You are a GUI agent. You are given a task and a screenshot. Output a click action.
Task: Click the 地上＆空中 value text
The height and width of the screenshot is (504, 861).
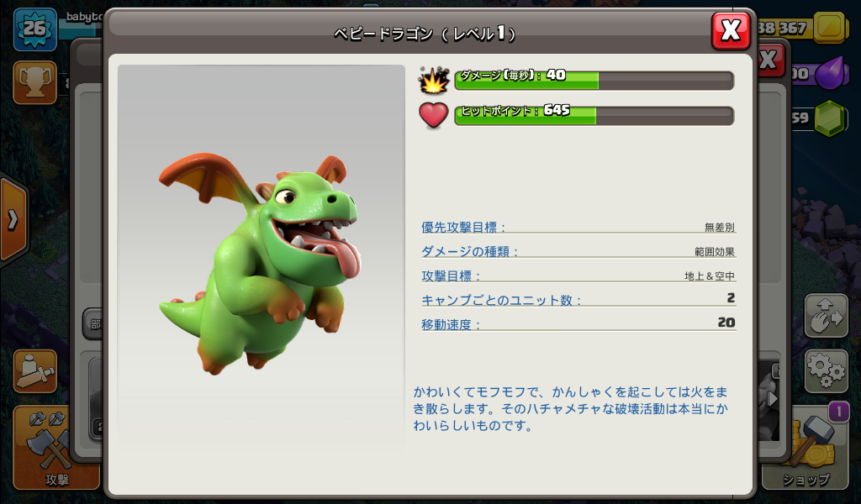(x=710, y=276)
